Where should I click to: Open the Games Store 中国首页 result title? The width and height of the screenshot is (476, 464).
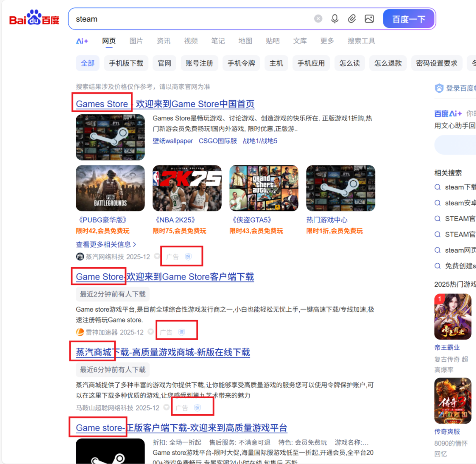(x=165, y=104)
